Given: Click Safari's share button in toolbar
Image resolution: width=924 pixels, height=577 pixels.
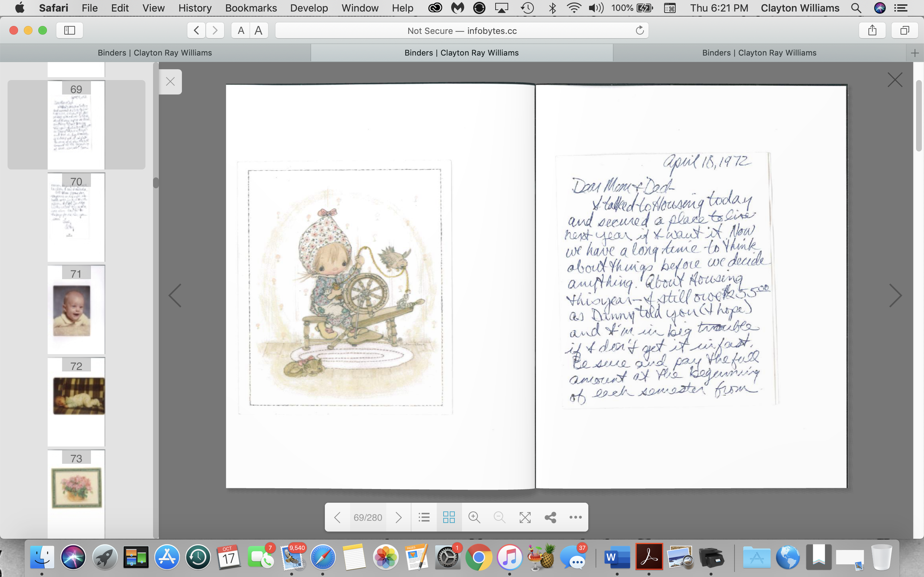Looking at the screenshot, I should click(x=872, y=30).
